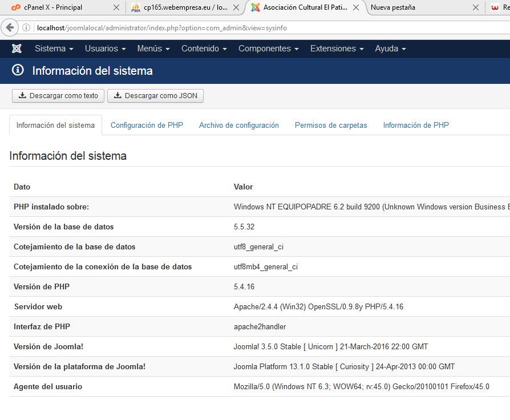Click the Joomla! 3.5.0 Stable version text
Viewport: 510px width, 420px height.
pyautogui.click(x=331, y=346)
